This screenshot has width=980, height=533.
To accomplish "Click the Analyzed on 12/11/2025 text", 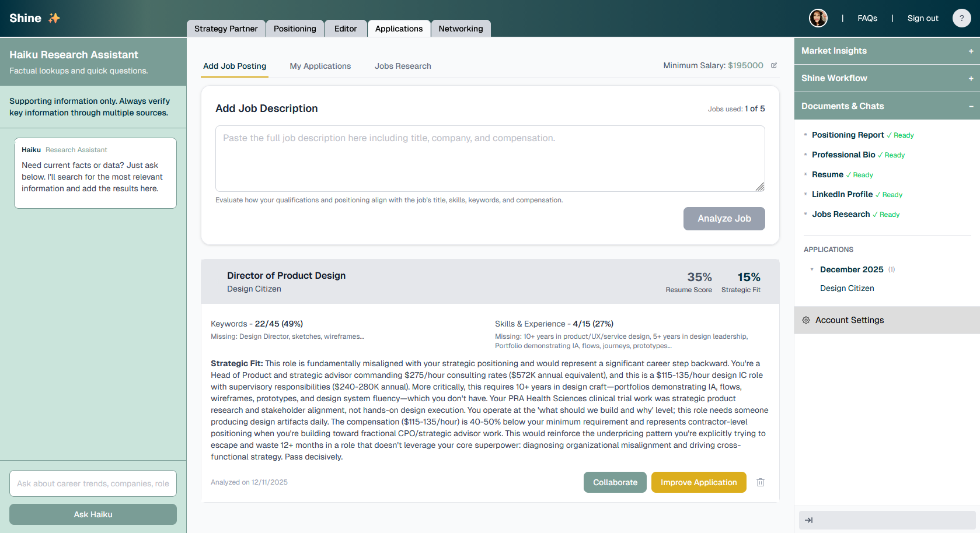I will pyautogui.click(x=249, y=482).
